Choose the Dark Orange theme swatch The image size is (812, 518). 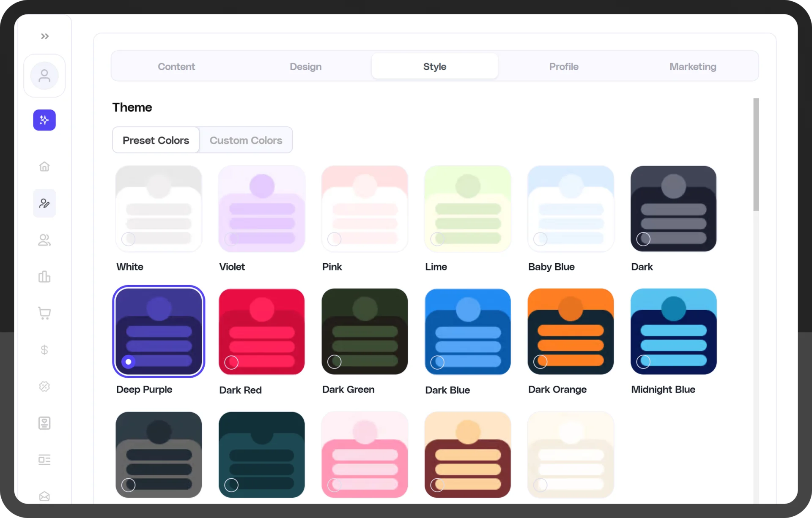coord(571,332)
